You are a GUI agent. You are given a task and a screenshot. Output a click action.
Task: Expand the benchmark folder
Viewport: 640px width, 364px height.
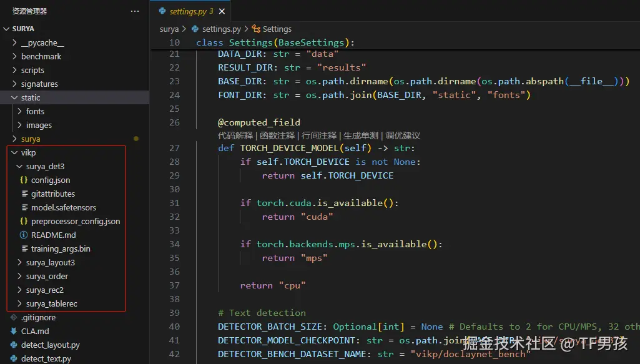tap(14, 56)
